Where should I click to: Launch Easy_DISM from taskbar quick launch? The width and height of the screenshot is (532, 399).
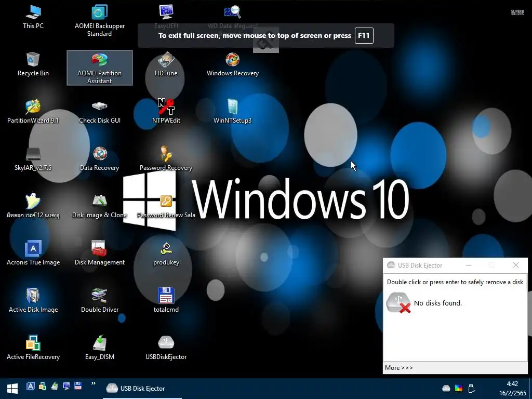click(54, 386)
